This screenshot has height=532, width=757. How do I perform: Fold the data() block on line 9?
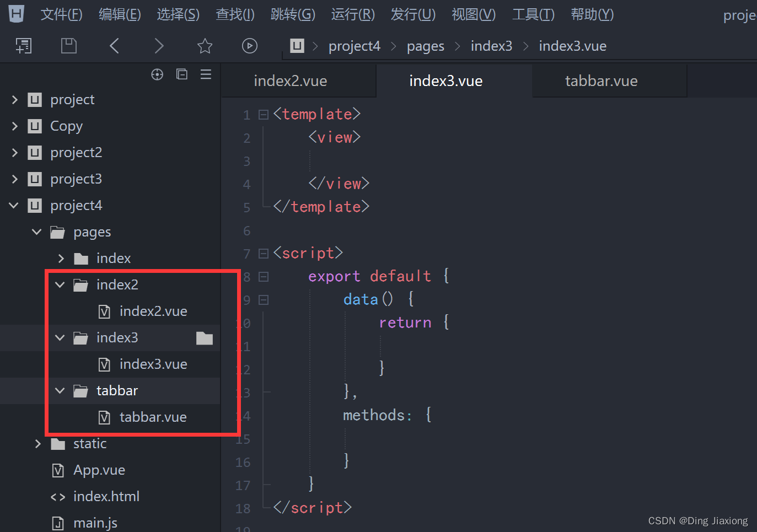(264, 300)
